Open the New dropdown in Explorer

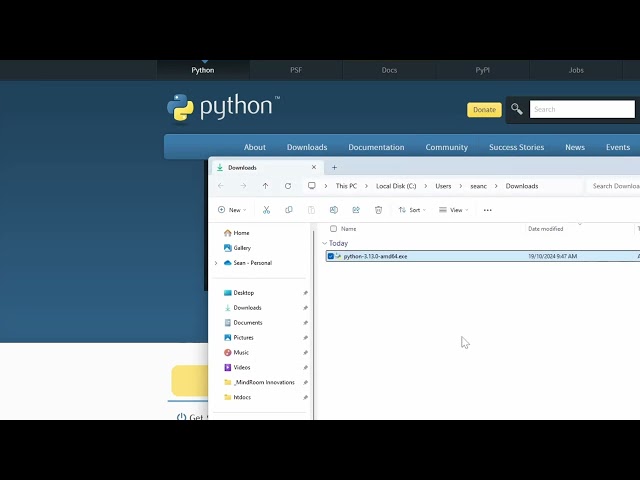pyautogui.click(x=232, y=210)
